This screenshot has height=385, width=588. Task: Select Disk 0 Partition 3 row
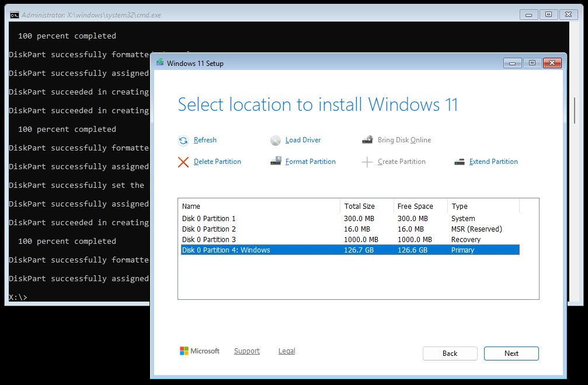350,240
